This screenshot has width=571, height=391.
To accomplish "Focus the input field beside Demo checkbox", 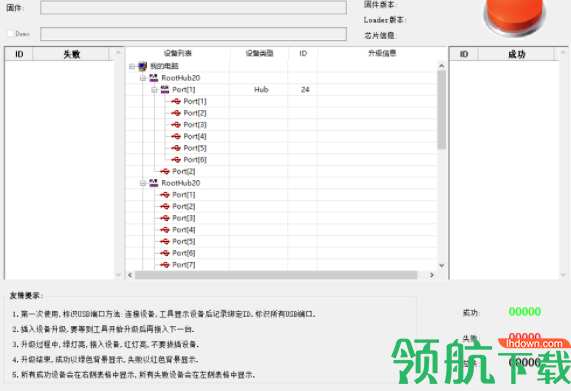I will (x=193, y=34).
